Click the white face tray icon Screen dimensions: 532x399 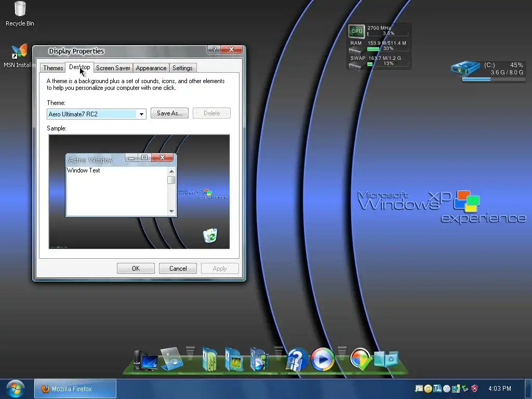coord(446,389)
